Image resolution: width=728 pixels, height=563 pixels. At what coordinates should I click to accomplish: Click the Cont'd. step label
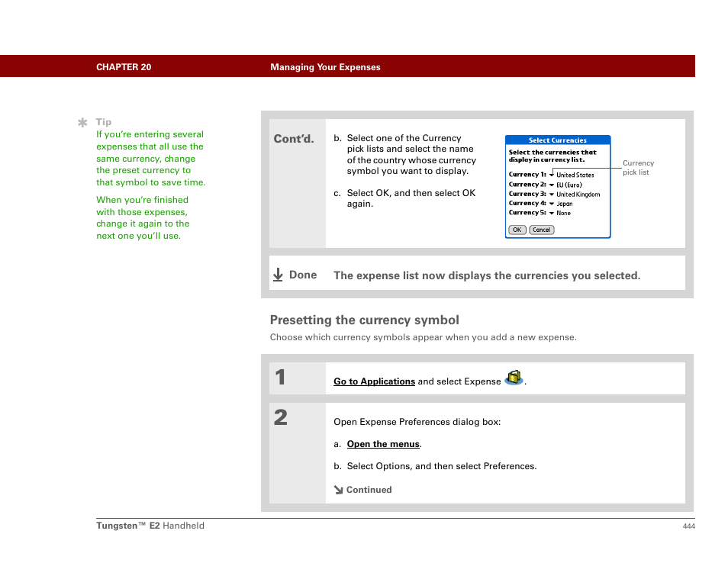[294, 139]
